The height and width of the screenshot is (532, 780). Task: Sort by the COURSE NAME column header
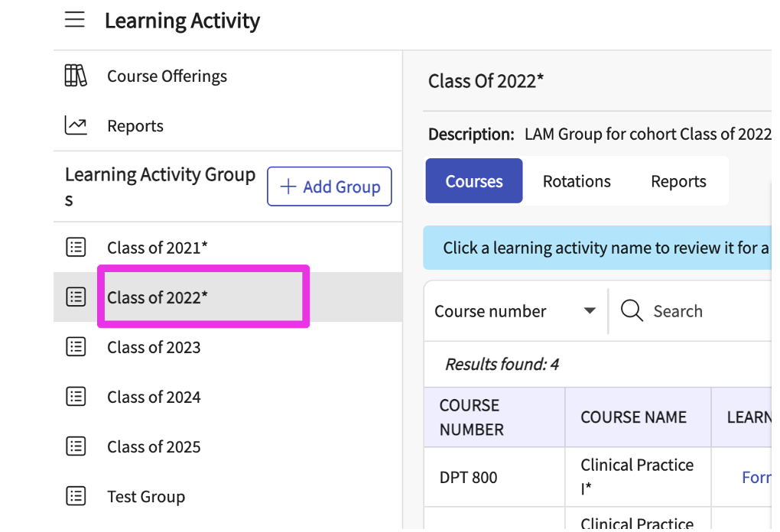point(633,417)
